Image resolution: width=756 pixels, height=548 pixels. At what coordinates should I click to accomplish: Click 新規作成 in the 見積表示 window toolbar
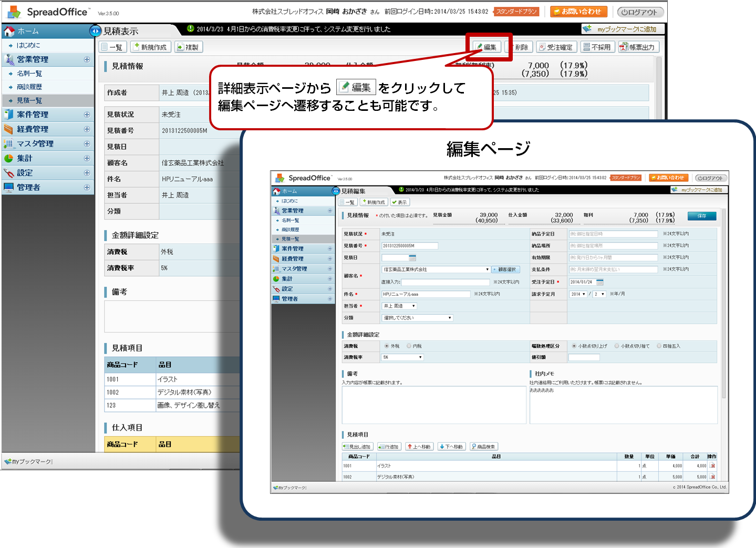(x=150, y=47)
